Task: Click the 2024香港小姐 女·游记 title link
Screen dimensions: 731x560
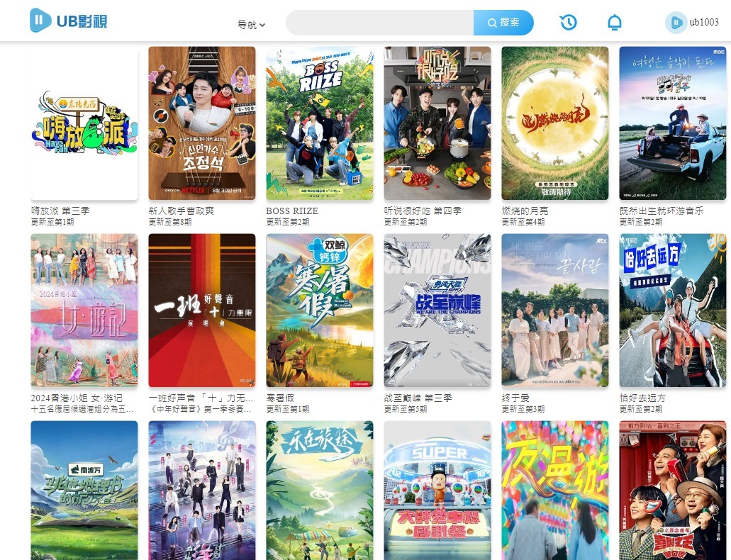Action: 77,398
